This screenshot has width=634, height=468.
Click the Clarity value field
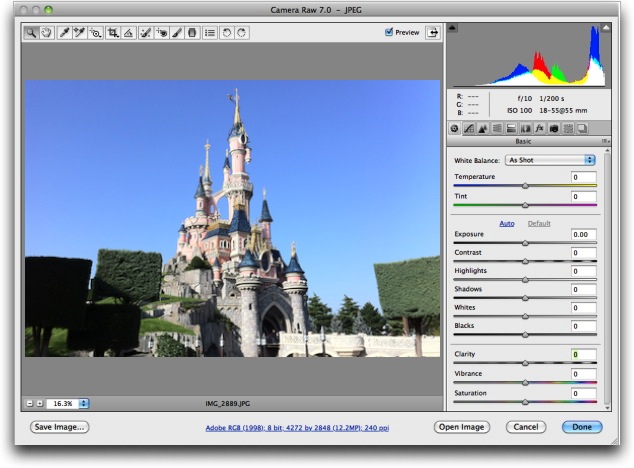(583, 355)
